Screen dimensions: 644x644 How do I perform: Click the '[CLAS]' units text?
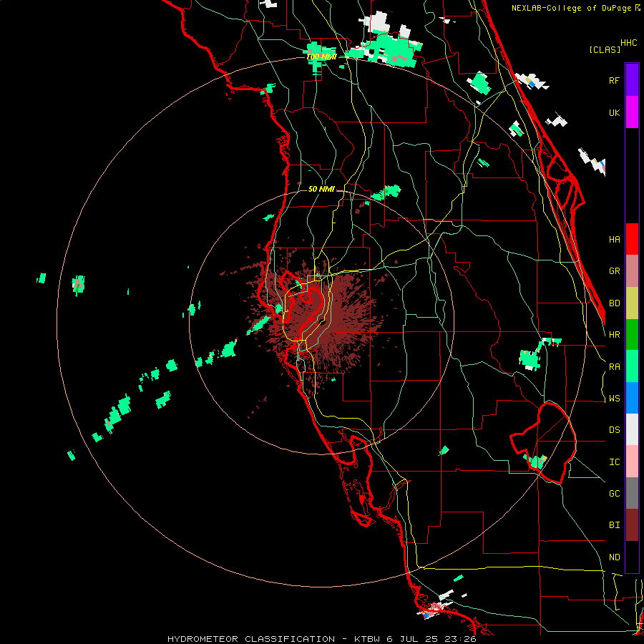605,49
